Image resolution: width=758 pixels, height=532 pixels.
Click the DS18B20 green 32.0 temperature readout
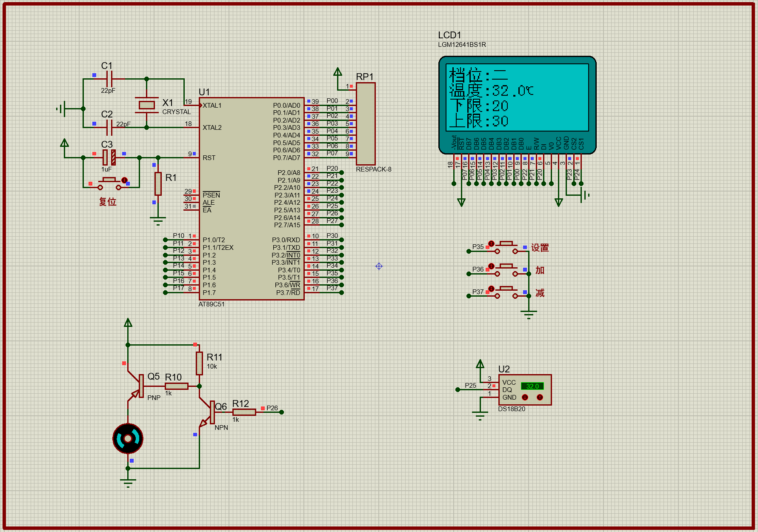[x=532, y=386]
